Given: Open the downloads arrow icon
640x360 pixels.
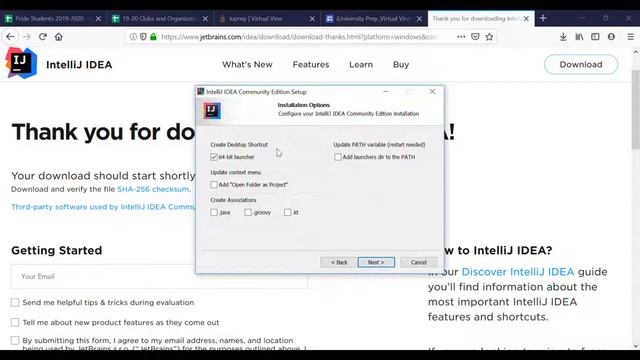Looking at the screenshot, I should (563, 37).
